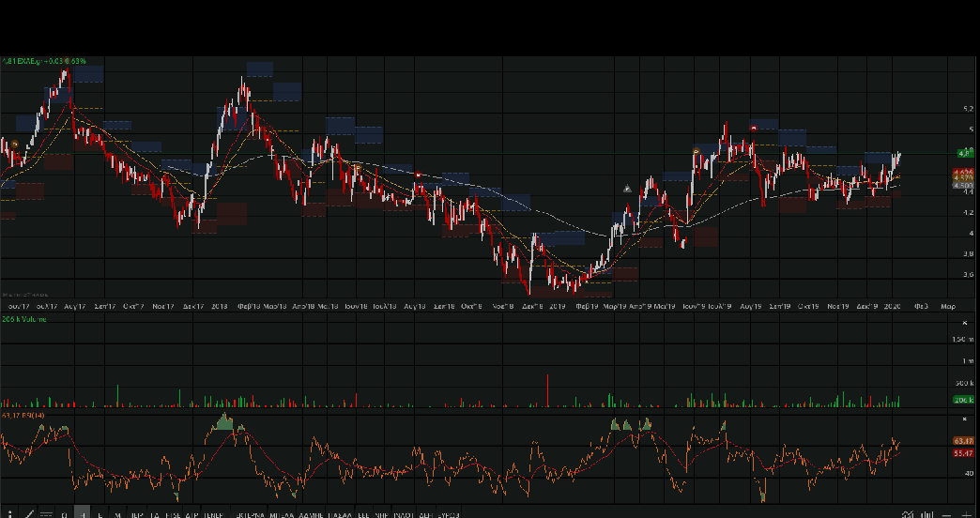Click the zoom out minus icon
The width and height of the screenshot is (980, 518).
tap(946, 514)
